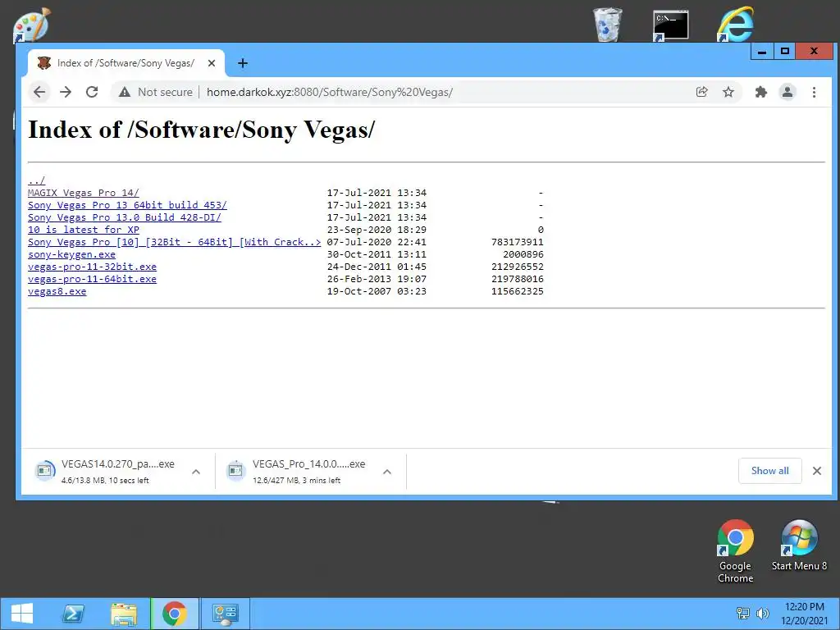This screenshot has height=630, width=840.
Task: Go to parent directory ../ link
Action: coord(36,180)
